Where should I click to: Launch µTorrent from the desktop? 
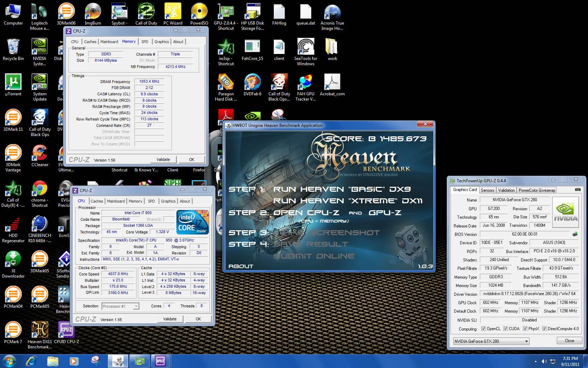13,85
